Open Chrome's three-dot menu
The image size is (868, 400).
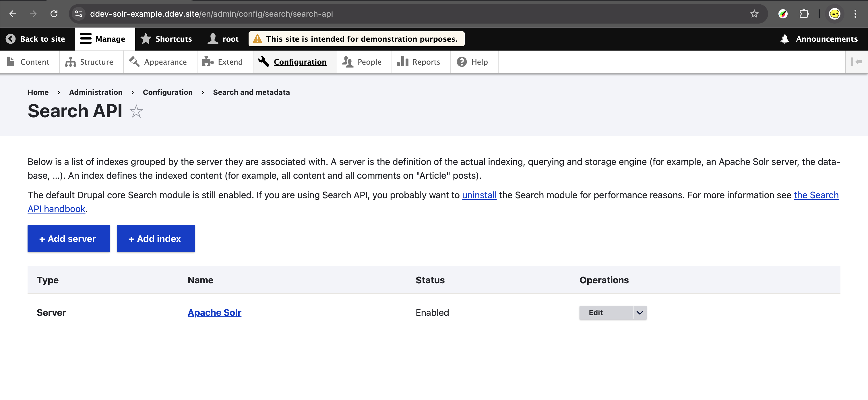click(x=855, y=14)
